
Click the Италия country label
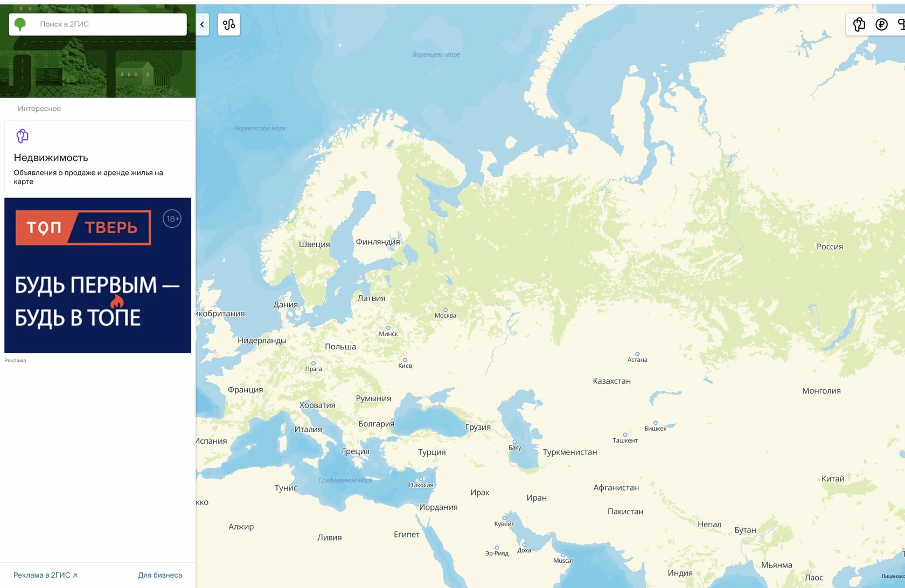tap(308, 430)
